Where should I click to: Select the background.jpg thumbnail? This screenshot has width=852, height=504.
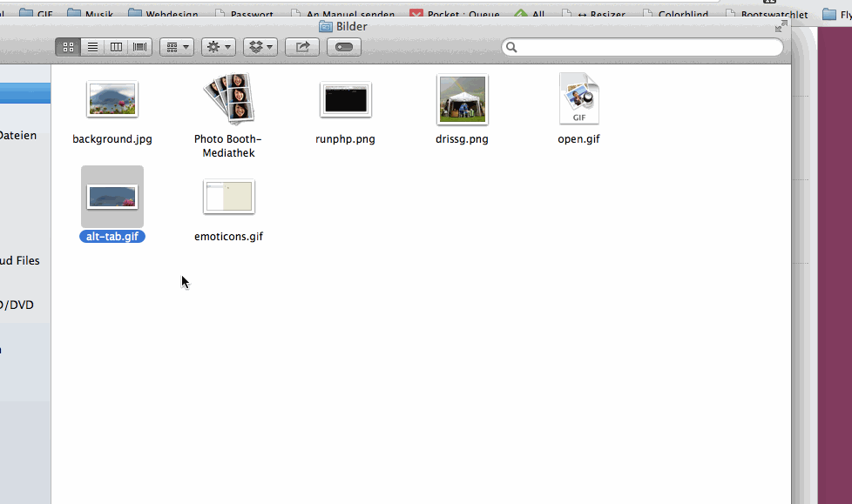(x=112, y=98)
